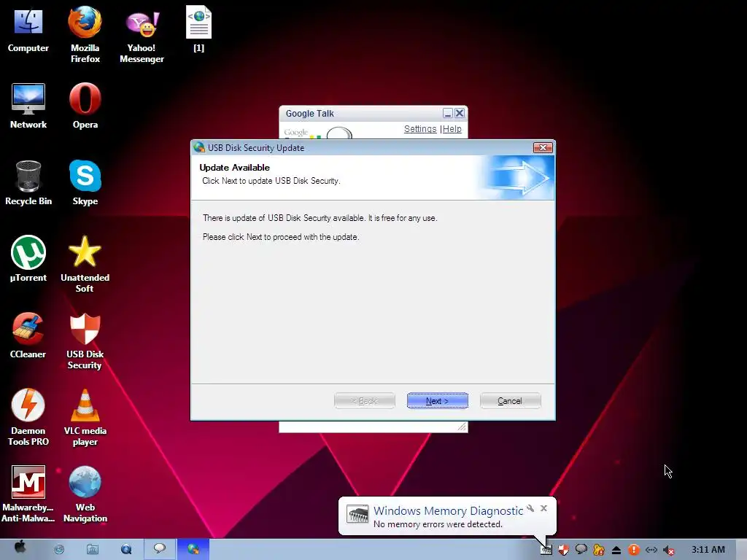Click the Google Talk window resize grip
Viewport: 747px width, 560px height.
coord(462,427)
